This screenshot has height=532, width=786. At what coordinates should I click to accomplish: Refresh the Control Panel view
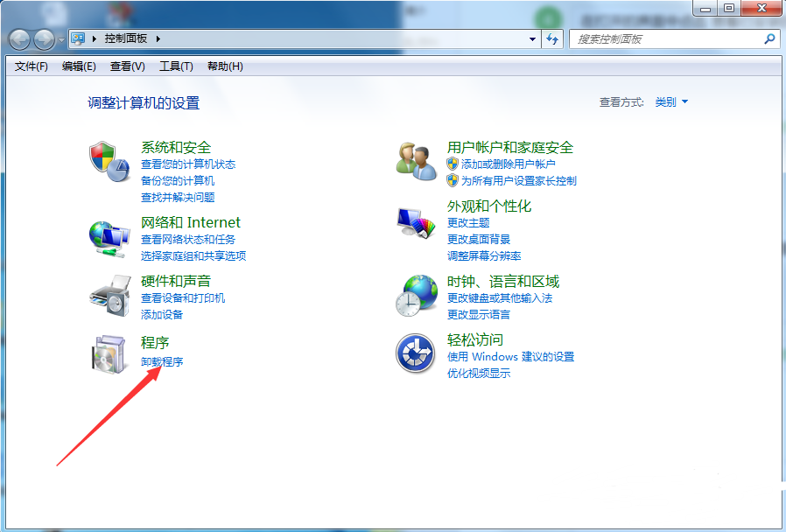pyautogui.click(x=552, y=38)
